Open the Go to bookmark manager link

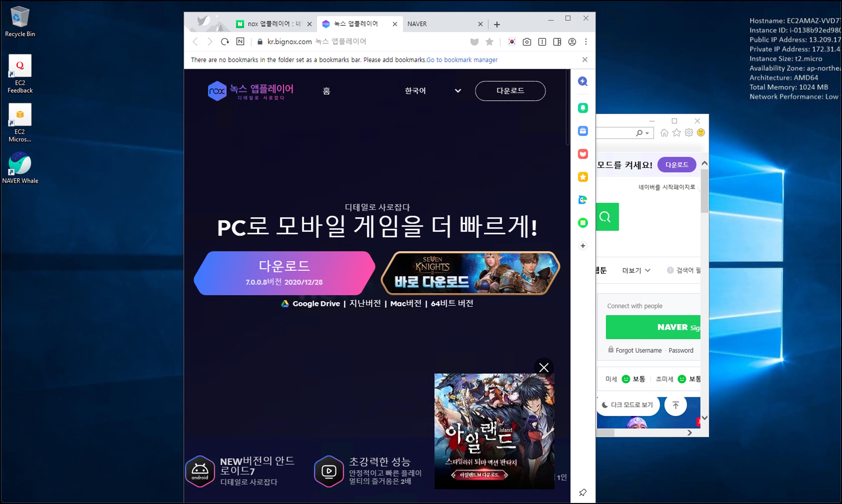point(461,60)
